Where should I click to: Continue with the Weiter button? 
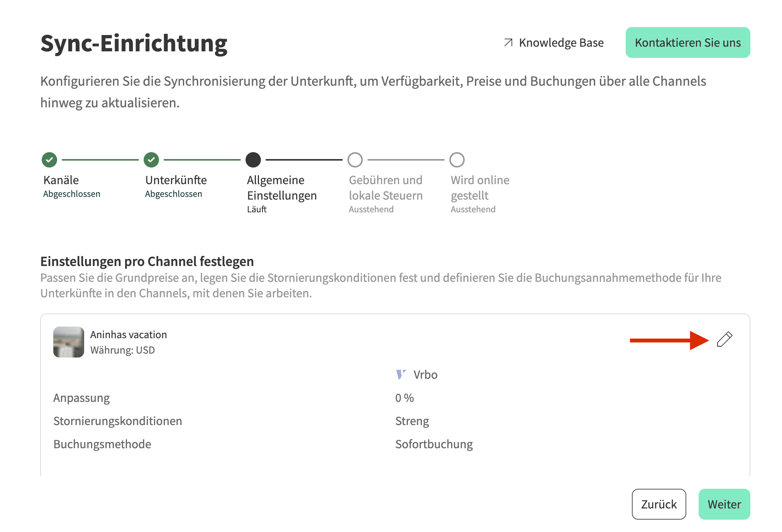pos(724,504)
